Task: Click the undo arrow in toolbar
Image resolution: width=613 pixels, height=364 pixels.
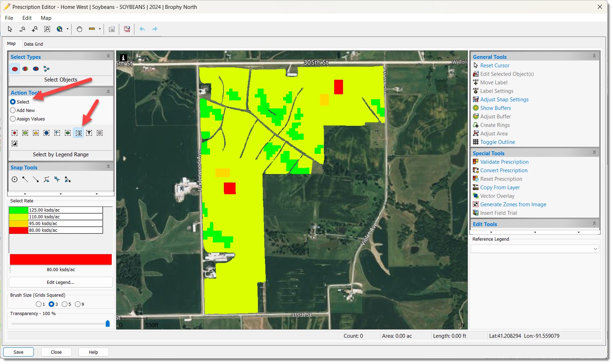Action: (x=142, y=29)
